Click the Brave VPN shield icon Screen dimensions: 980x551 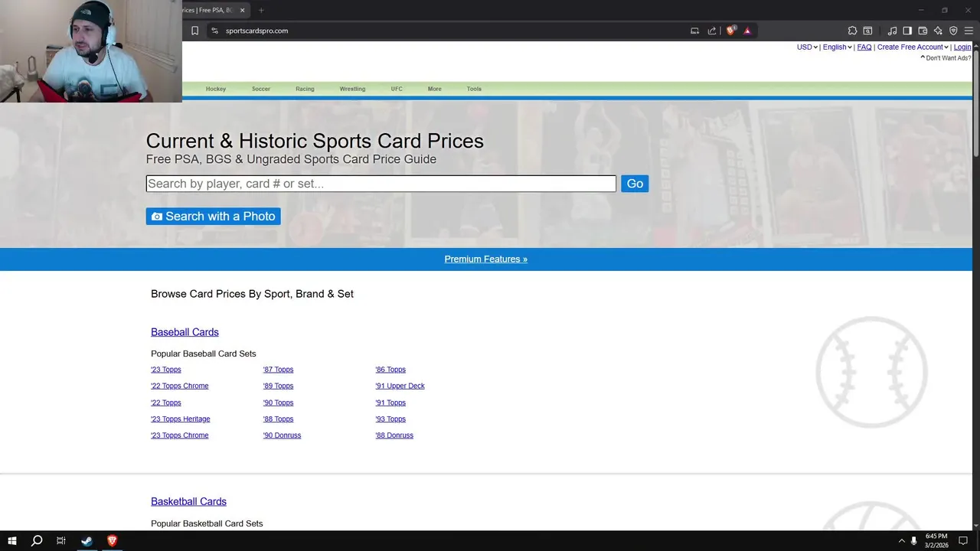click(953, 31)
